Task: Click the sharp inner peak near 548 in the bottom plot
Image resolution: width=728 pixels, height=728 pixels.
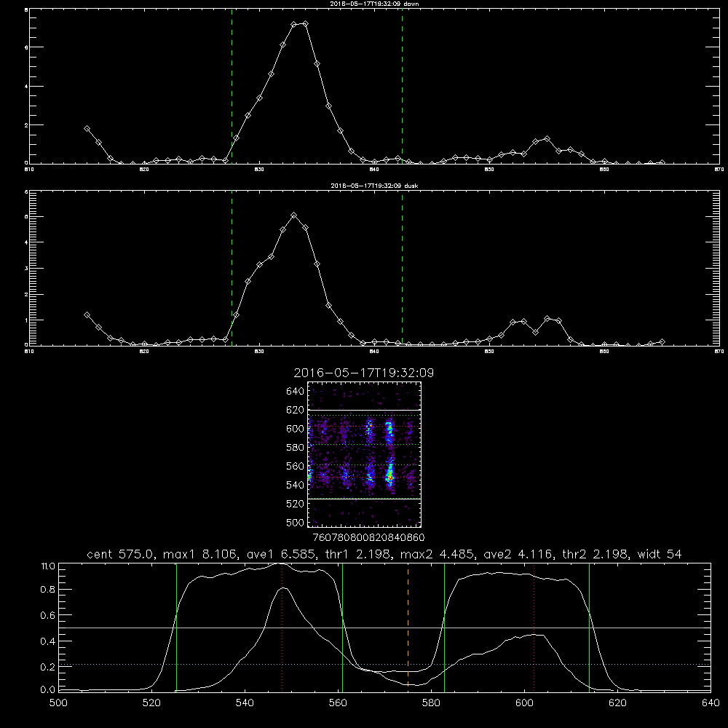Action: (283, 588)
